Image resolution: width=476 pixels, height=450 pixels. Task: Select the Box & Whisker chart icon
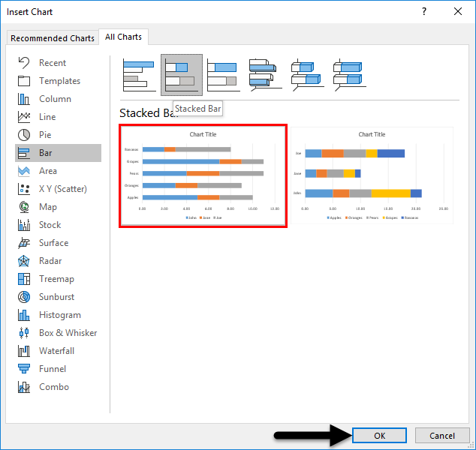pos(24,333)
